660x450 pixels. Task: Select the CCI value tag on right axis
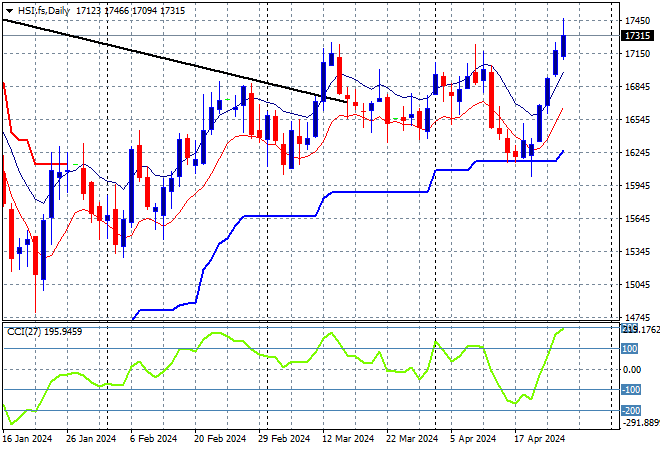point(637,328)
